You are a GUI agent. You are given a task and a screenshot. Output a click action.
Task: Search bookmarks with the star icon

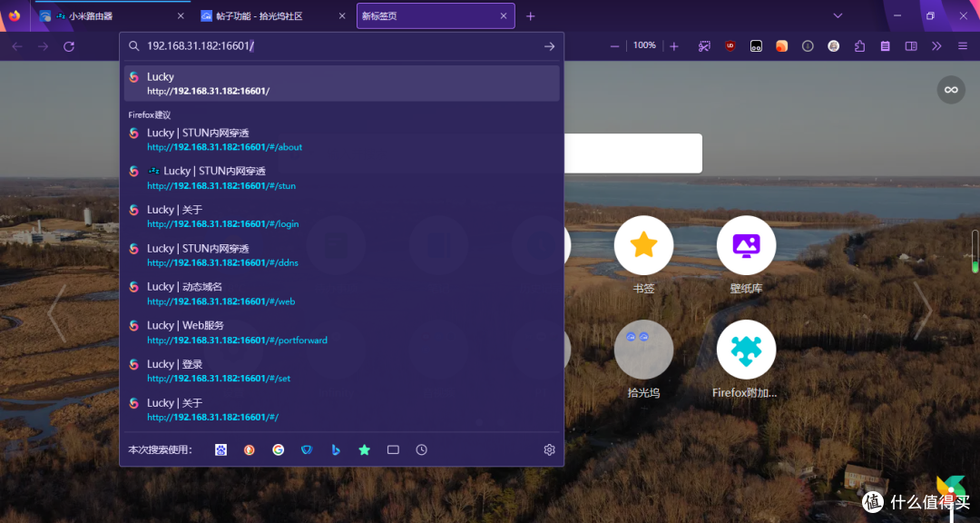365,449
